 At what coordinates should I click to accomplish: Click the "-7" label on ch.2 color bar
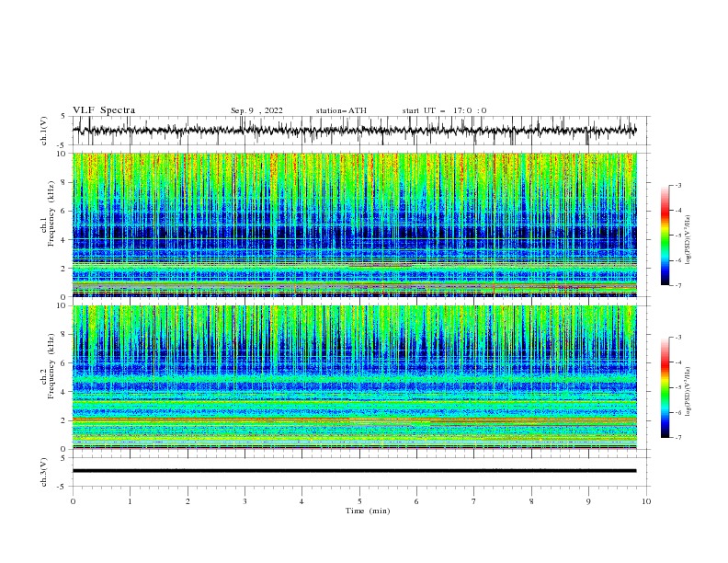[678, 437]
